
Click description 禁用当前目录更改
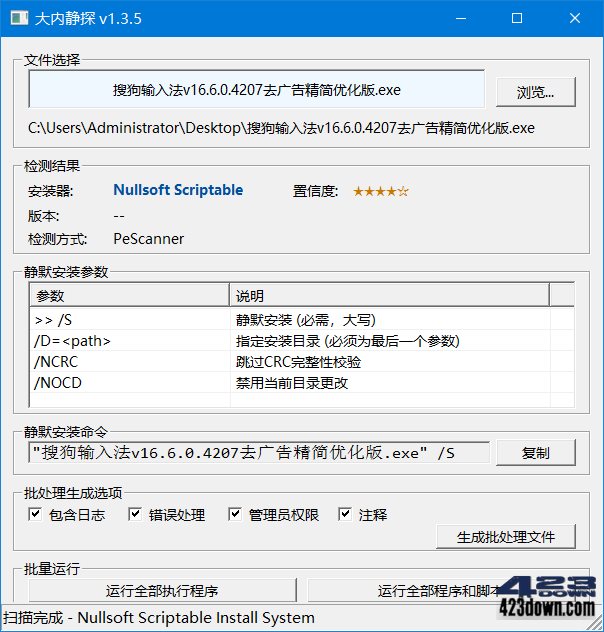(292, 383)
